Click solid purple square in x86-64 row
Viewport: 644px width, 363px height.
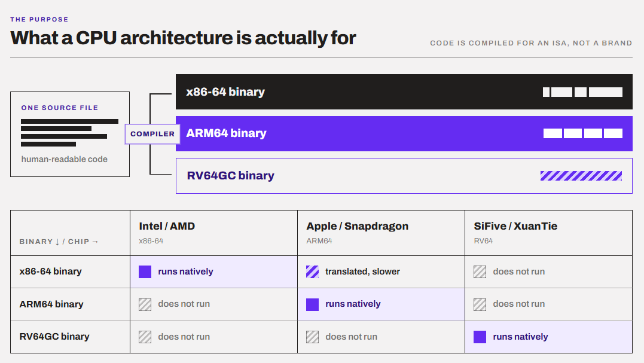pyautogui.click(x=145, y=272)
